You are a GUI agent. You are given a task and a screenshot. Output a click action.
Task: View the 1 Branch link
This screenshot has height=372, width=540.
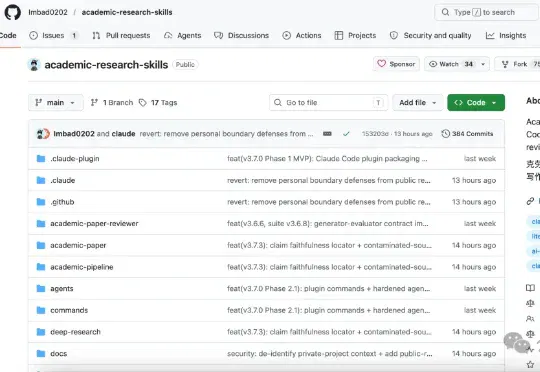[112, 103]
